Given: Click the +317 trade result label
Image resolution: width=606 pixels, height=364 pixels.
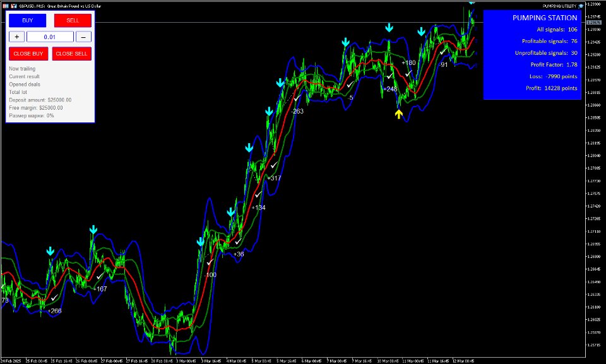Looking at the screenshot, I should pyautogui.click(x=274, y=178).
